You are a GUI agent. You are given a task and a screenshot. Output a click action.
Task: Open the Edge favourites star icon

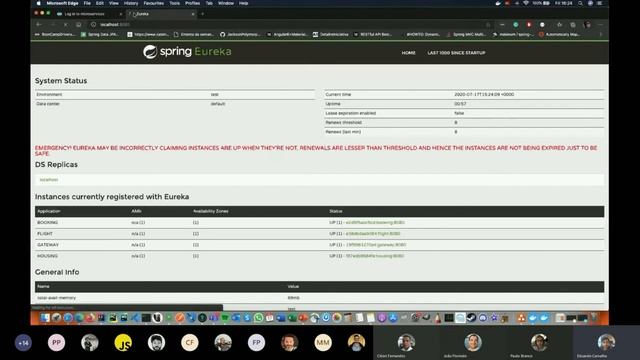pyautogui.click(x=560, y=24)
